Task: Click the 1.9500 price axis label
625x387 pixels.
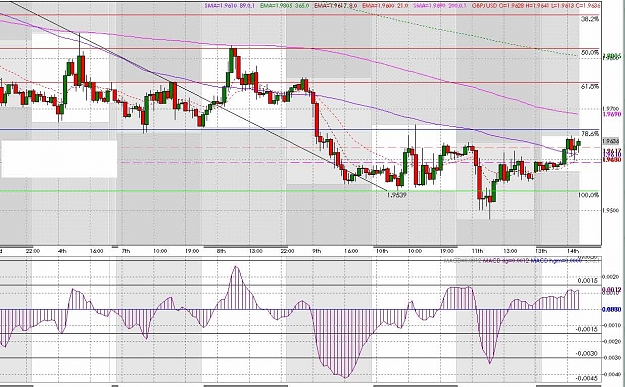Action: (x=611, y=211)
